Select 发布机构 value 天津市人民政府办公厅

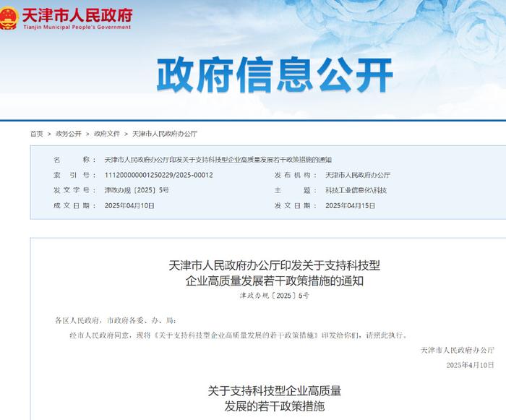pyautogui.click(x=358, y=175)
